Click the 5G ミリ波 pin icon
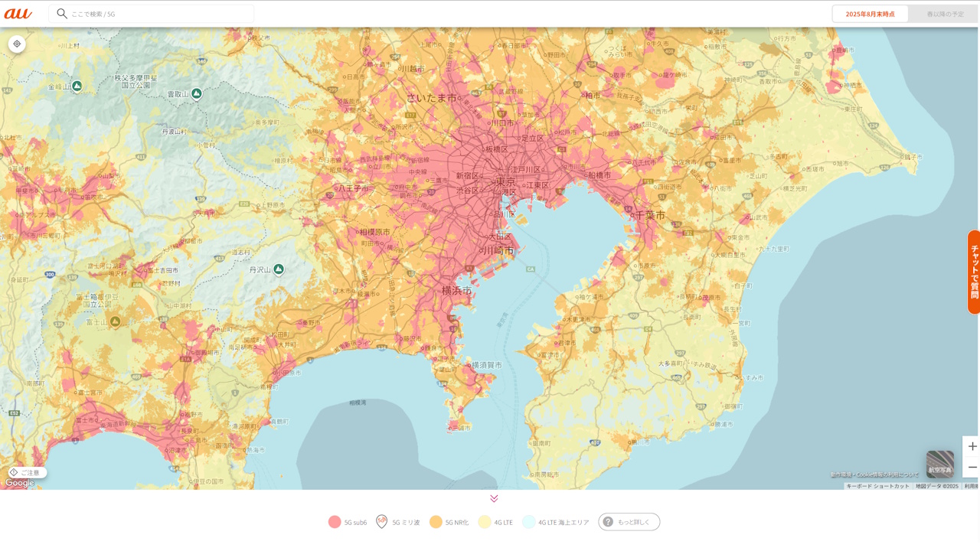 click(x=381, y=522)
